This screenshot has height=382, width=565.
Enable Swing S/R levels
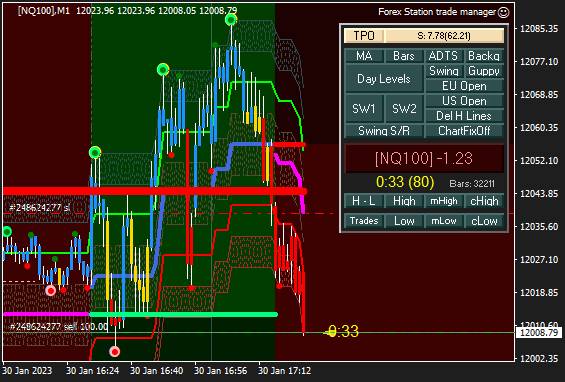(x=384, y=131)
